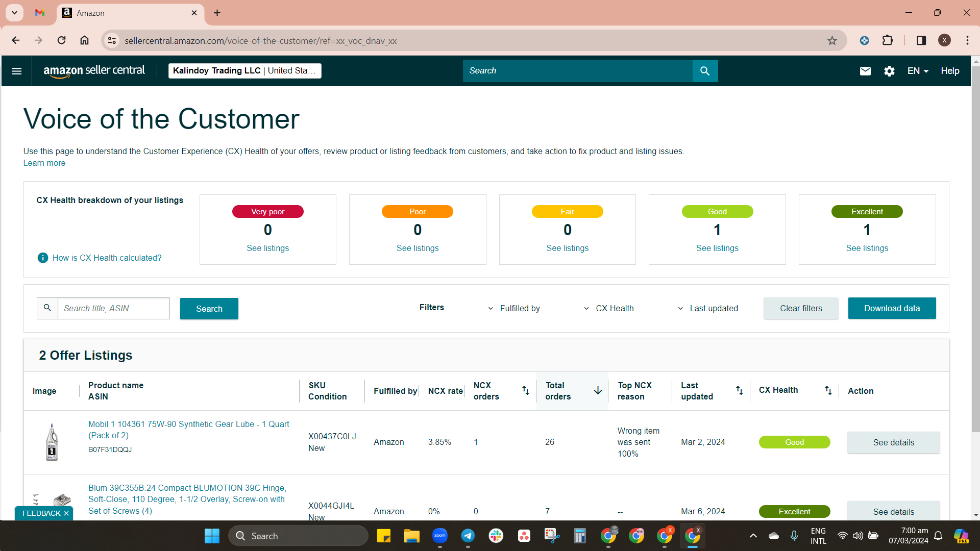The height and width of the screenshot is (551, 980).
Task: Open the Gmail pinned tab
Action: pyautogui.click(x=40, y=13)
